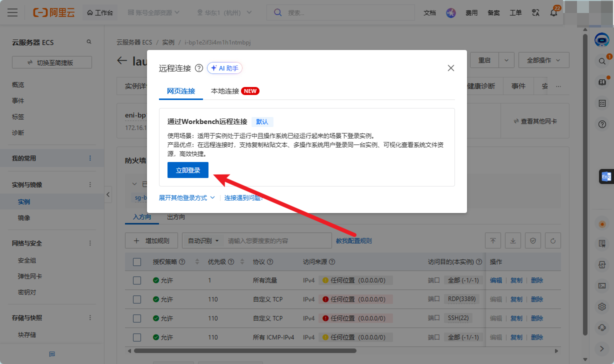
Task: Open 备案 menu
Action: (493, 12)
